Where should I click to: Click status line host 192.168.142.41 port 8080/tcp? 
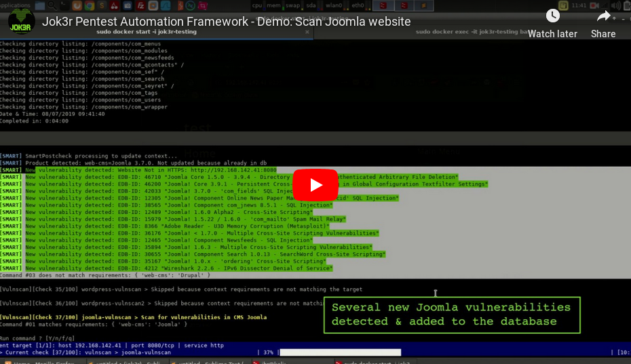[112, 346]
